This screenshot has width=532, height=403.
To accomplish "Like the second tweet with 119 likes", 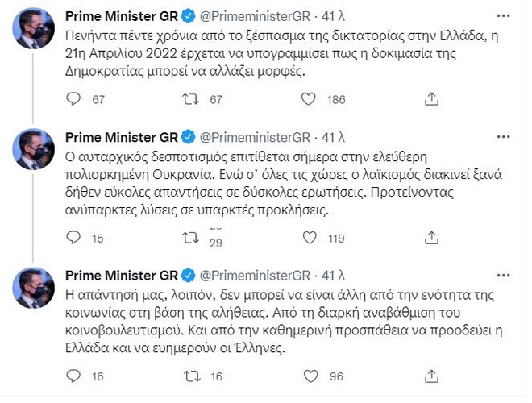I will 309,239.
